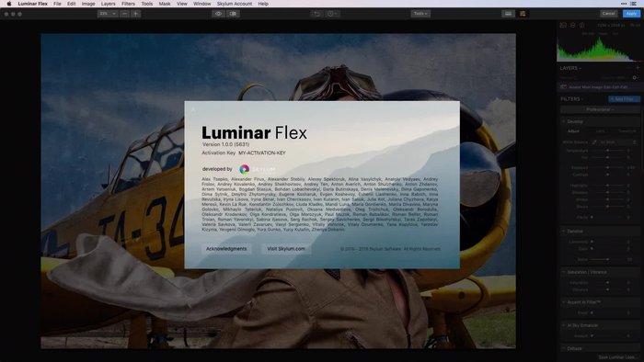
Task: Expand the LAYERS section header
Action: pyautogui.click(x=570, y=68)
